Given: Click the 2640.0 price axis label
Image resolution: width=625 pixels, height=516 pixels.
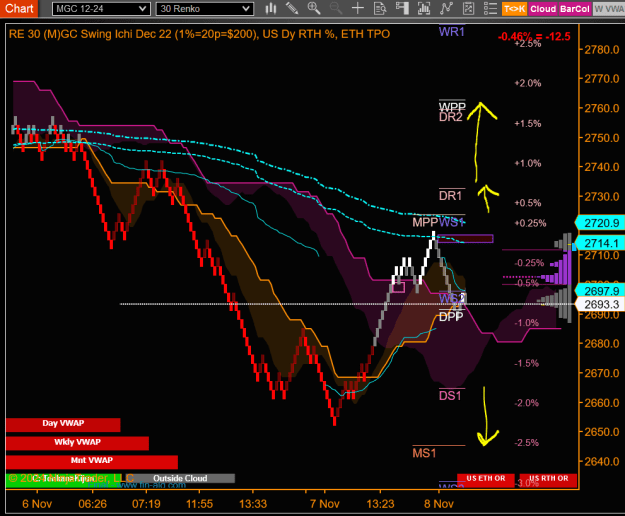Looking at the screenshot, I should [602, 461].
